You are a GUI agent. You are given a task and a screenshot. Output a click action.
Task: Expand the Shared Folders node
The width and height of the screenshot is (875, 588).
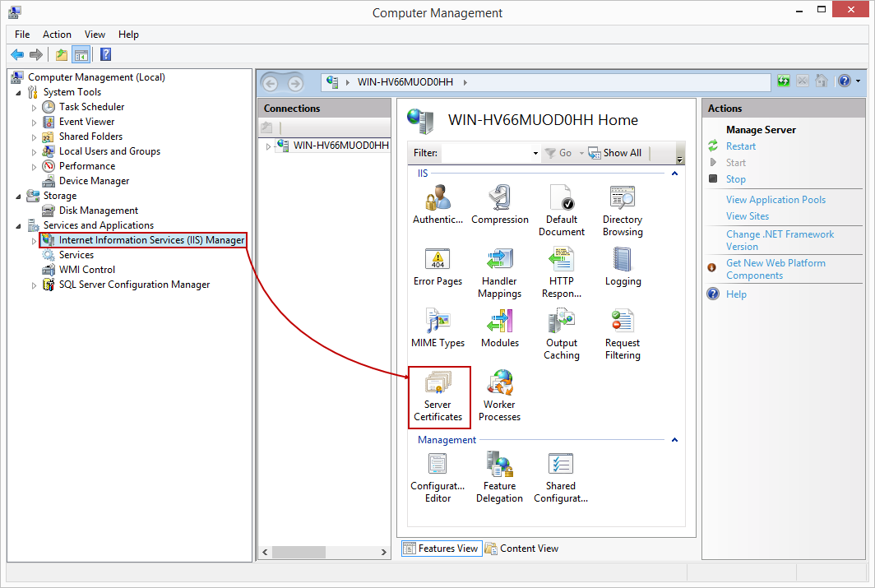pos(34,137)
